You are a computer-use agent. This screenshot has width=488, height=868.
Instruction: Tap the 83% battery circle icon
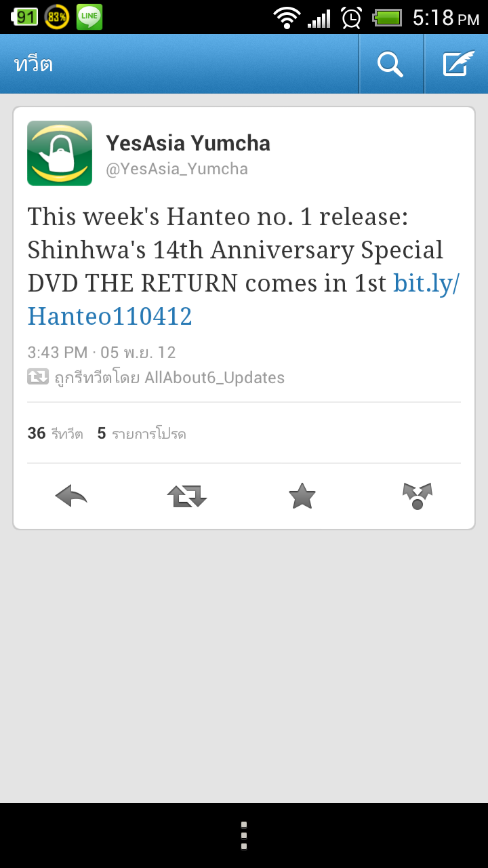point(57,17)
